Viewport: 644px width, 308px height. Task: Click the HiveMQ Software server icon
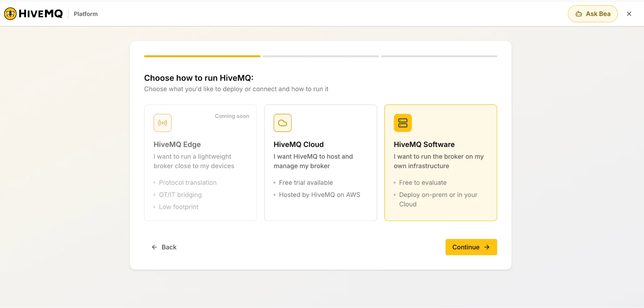[x=403, y=123]
